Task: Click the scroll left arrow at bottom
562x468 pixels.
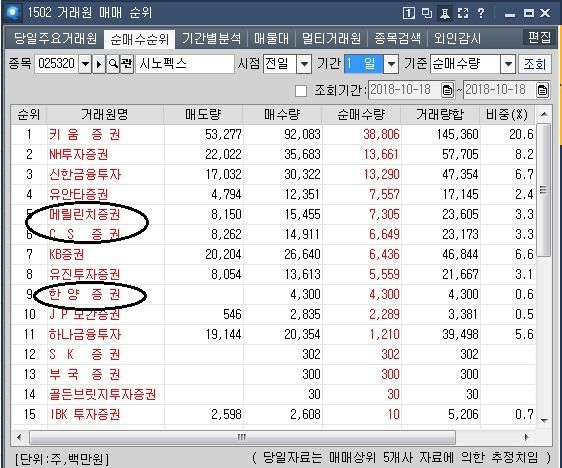Action: pyautogui.click(x=19, y=437)
